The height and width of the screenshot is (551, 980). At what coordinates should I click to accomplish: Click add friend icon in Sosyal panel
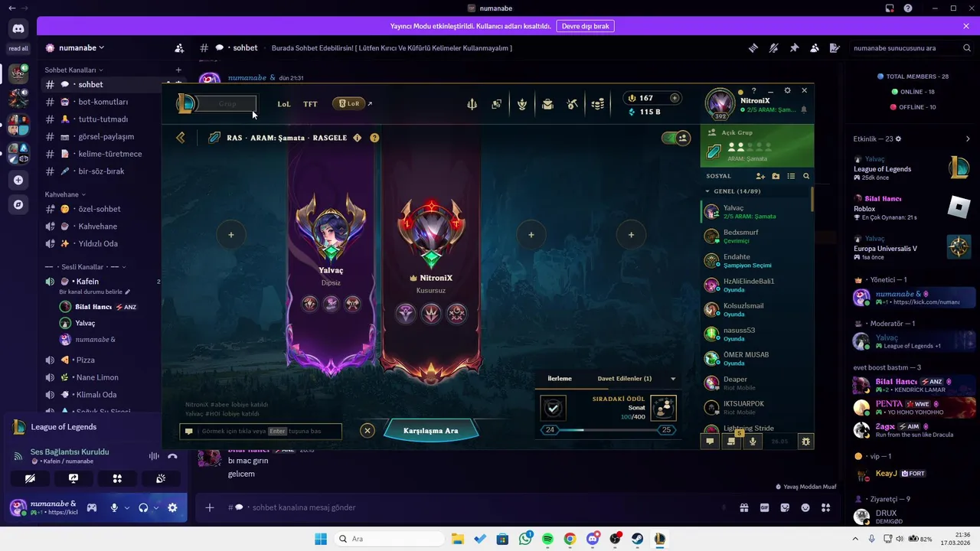coord(760,176)
